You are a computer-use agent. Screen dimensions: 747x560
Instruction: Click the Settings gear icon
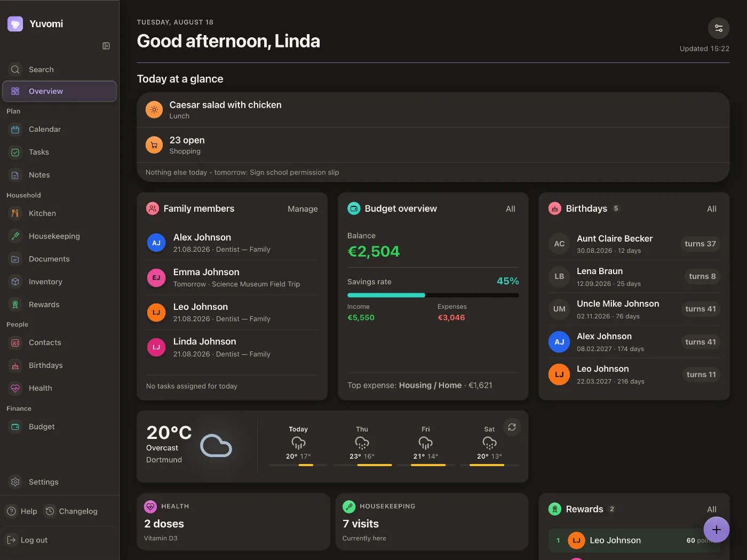pos(15,482)
